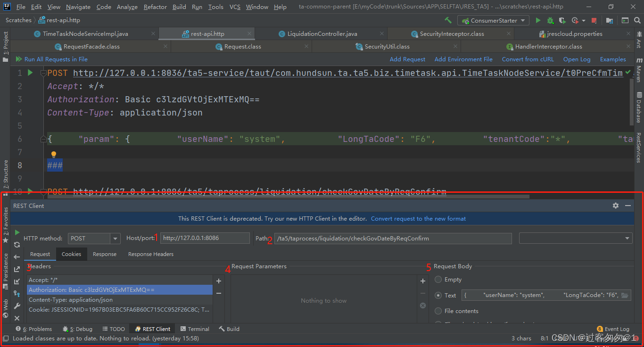Click the Text request body input field

pyautogui.click(x=540, y=295)
